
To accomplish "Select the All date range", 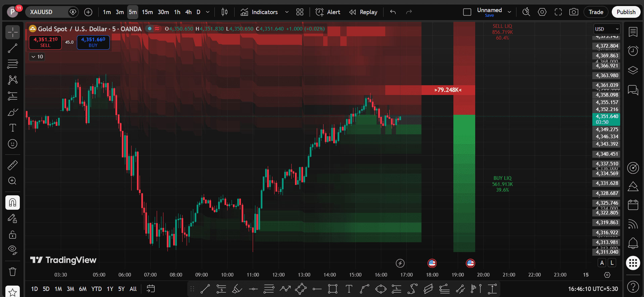I will point(133,289).
